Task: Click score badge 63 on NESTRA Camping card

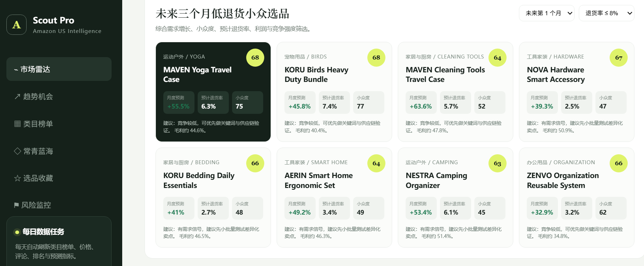Action: (x=497, y=163)
